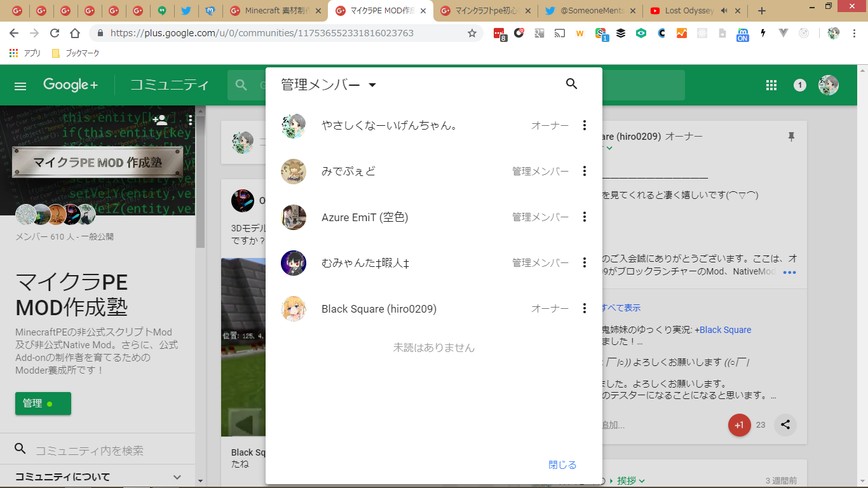Viewport: 868px width, 488px height.
Task: Expand the コミュニティについて section
Action: click(x=177, y=477)
